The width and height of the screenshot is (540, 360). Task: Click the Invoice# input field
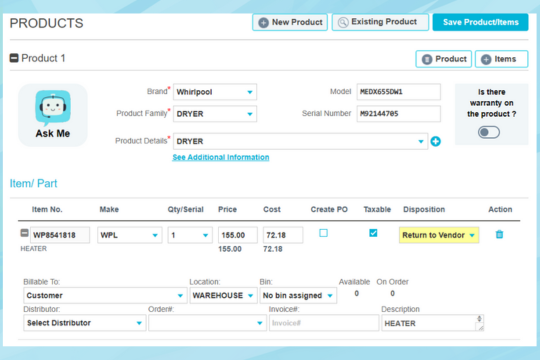[x=324, y=323]
